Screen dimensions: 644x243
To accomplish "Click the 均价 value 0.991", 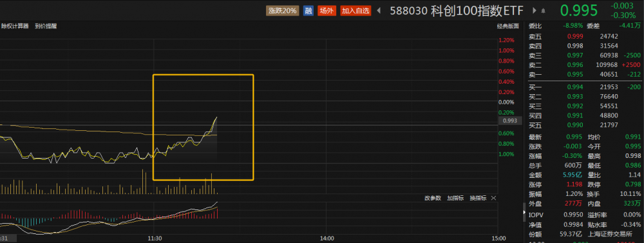I will point(633,137).
